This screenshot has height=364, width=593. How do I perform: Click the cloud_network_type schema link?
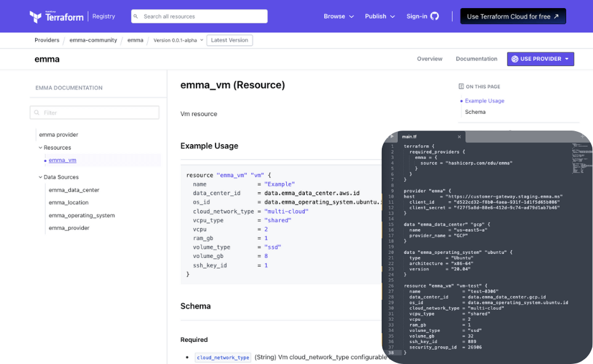tap(223, 358)
